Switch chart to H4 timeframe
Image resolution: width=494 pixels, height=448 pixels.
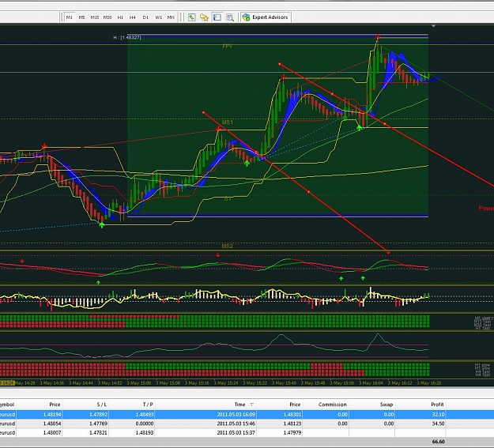(133, 17)
